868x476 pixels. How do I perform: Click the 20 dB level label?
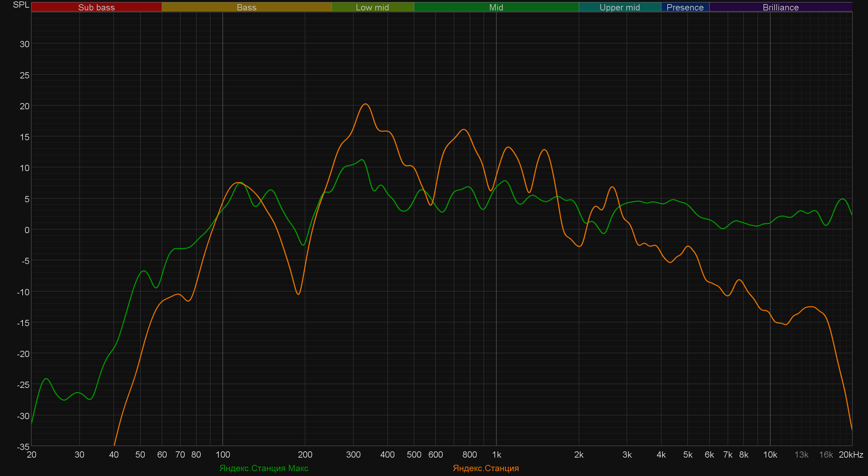[24, 106]
